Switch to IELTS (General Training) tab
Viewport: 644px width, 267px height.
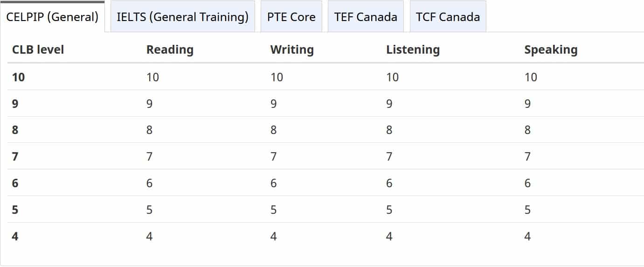point(182,17)
